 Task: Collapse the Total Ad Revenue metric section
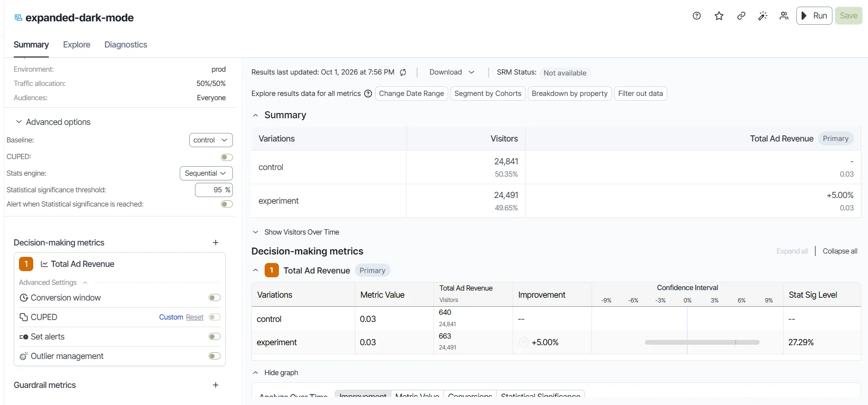pyautogui.click(x=256, y=270)
